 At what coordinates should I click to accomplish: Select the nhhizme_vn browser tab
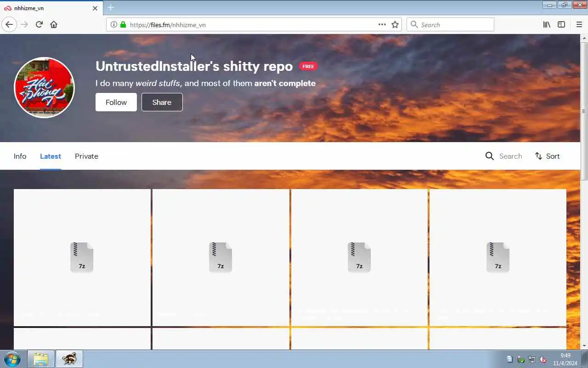51,8
